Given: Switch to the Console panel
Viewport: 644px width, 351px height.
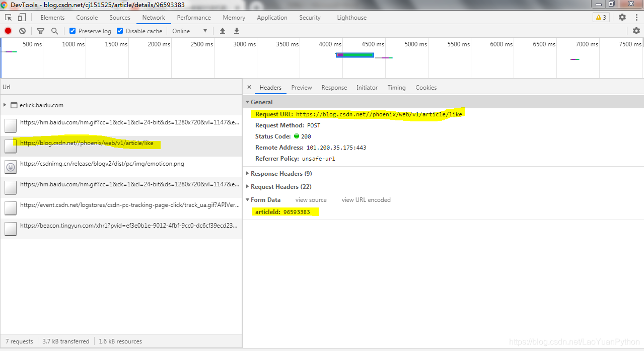Looking at the screenshot, I should (x=87, y=17).
